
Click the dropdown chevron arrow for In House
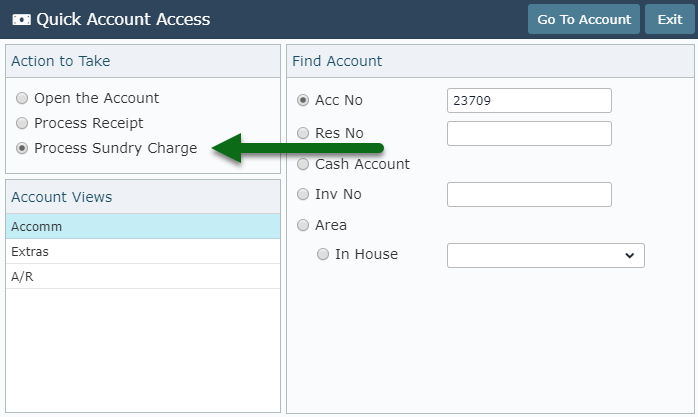click(629, 255)
